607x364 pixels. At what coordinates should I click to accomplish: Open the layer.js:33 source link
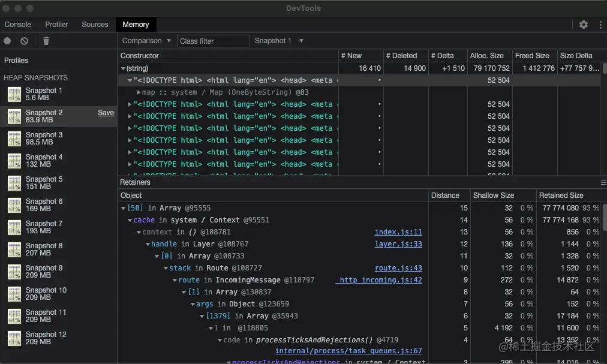tap(398, 244)
